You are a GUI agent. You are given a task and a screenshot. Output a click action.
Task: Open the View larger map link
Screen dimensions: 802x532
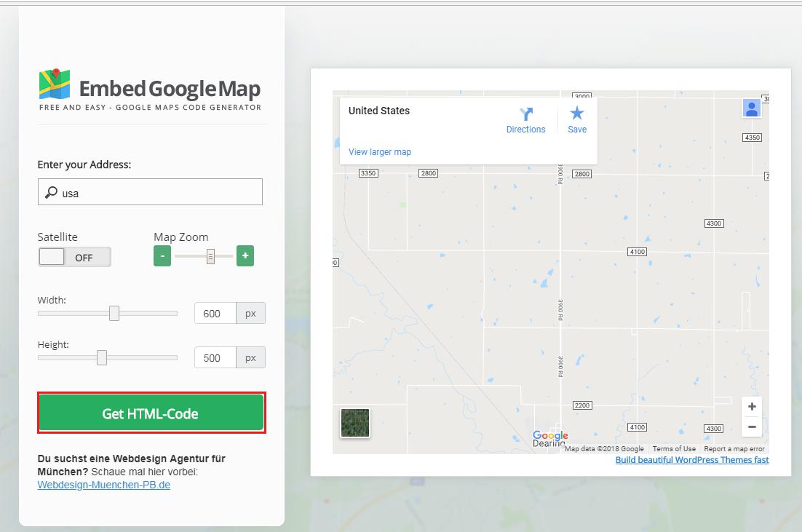pos(380,152)
